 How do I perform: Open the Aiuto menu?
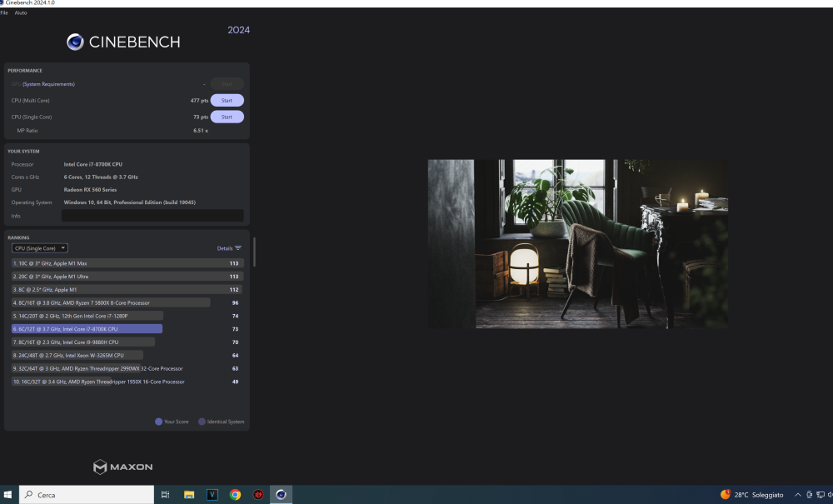[20, 12]
